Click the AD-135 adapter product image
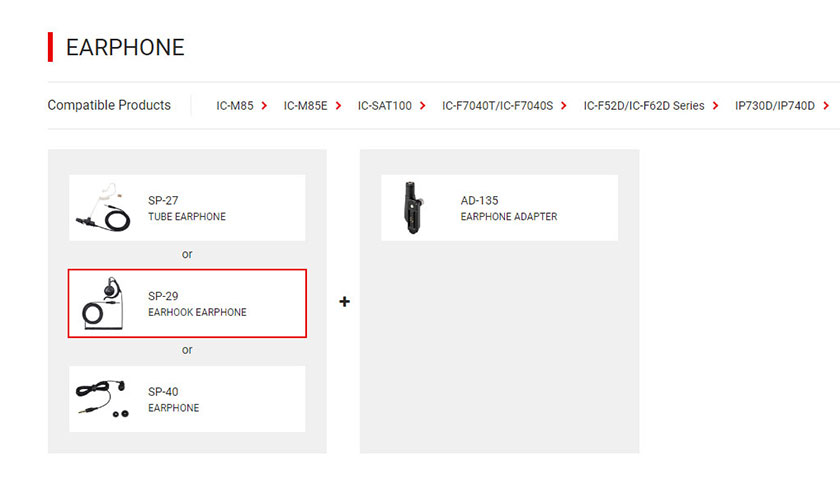840x498 pixels. pyautogui.click(x=412, y=208)
